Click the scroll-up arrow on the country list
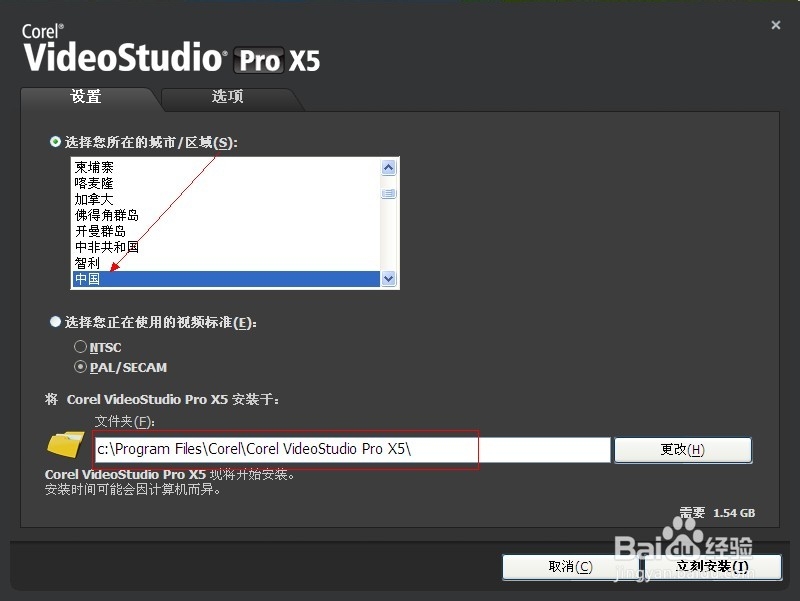Viewport: 800px width, 601px height. coord(389,167)
